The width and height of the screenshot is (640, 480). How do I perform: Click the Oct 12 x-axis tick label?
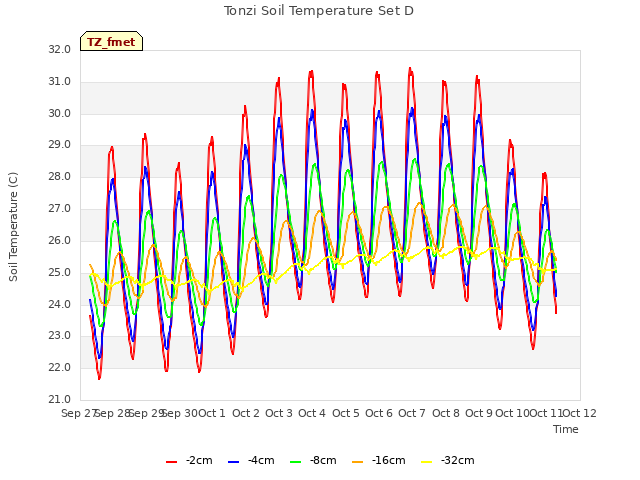coord(580,413)
